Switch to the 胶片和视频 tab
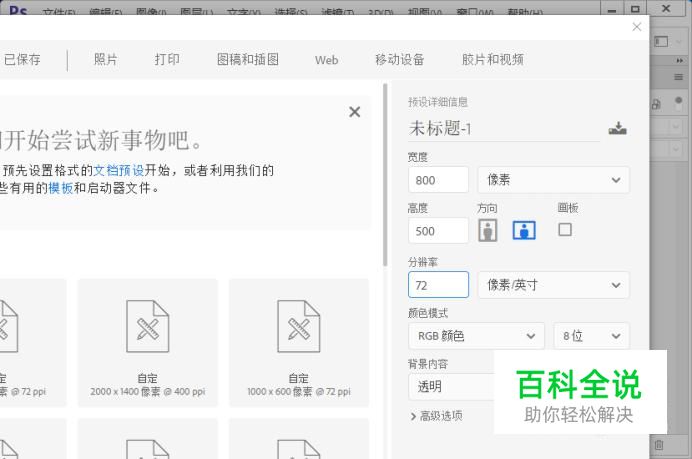 tap(493, 59)
